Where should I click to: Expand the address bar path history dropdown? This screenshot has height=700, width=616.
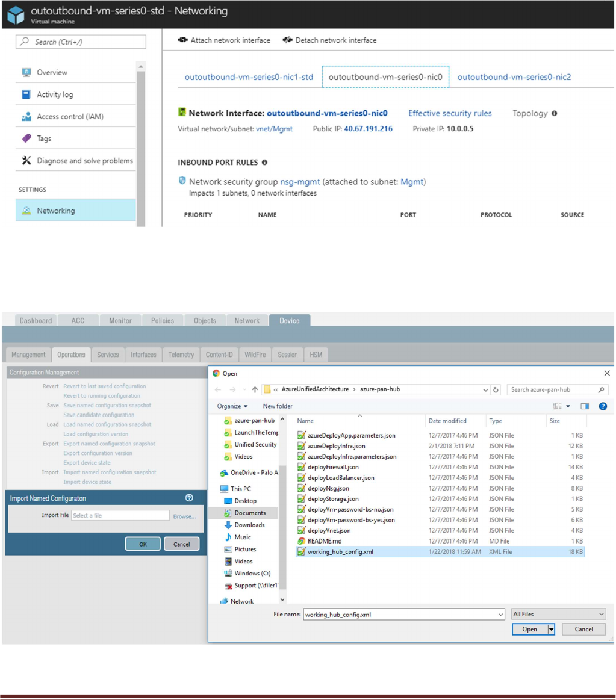coord(485,390)
